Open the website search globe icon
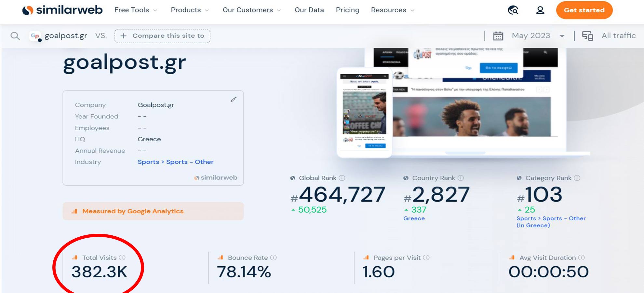Screen dimensions: 644x293 (513, 10)
